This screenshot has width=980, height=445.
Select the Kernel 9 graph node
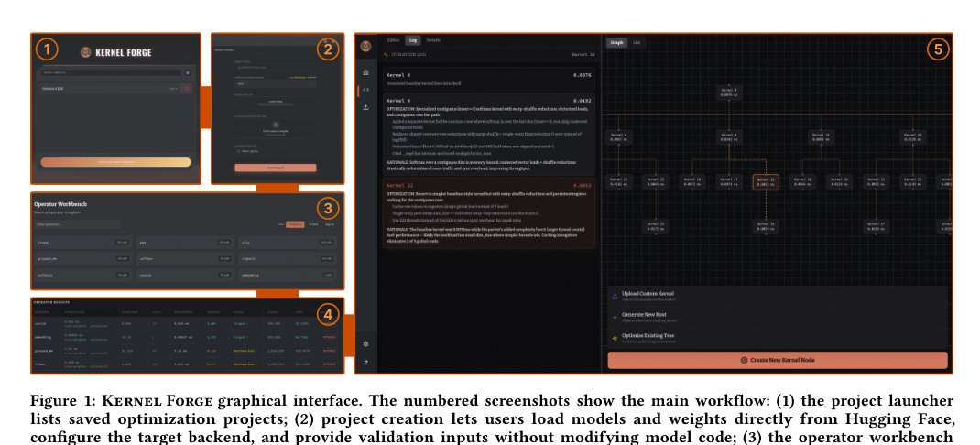729,136
